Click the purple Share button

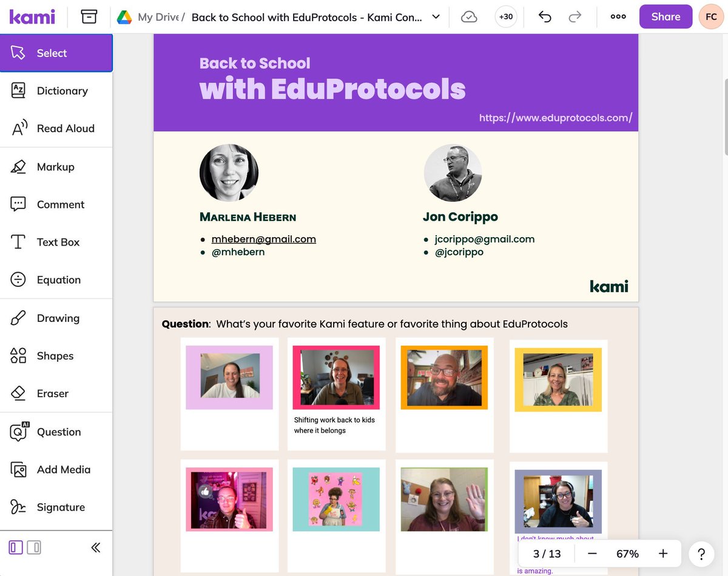tap(666, 17)
